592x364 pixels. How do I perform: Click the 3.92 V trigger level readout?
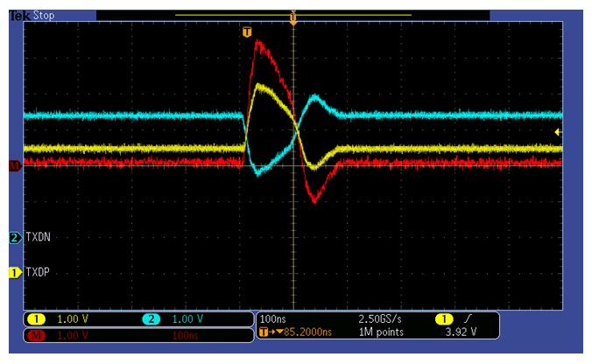[x=461, y=332]
